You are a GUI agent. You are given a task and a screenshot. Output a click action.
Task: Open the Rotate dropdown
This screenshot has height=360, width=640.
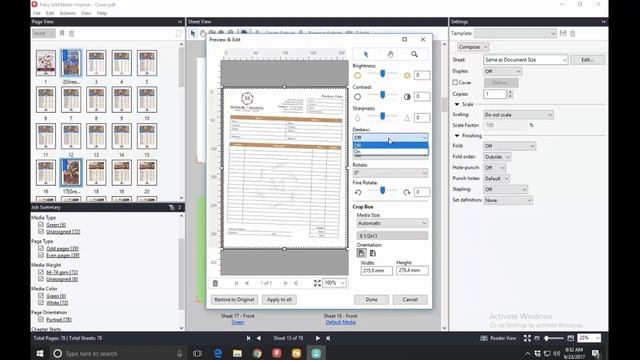[390, 173]
